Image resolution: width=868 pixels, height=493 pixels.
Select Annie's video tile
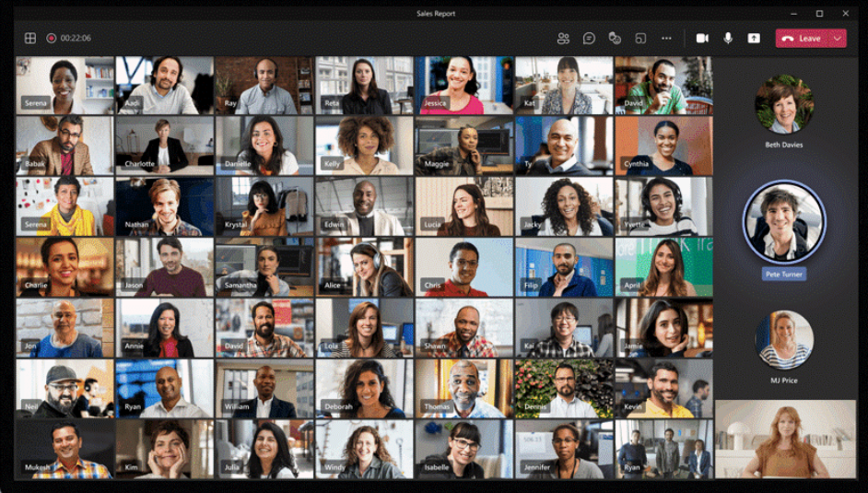(164, 328)
